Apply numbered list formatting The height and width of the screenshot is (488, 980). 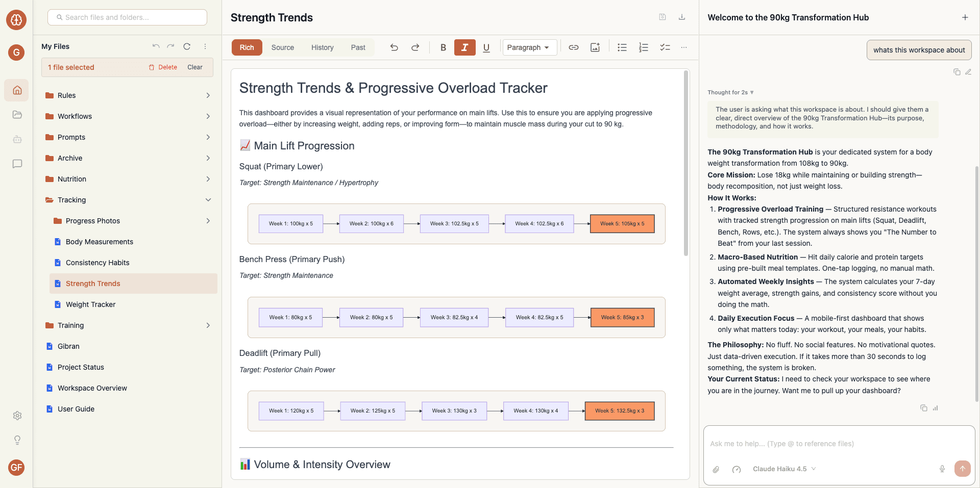(x=643, y=47)
